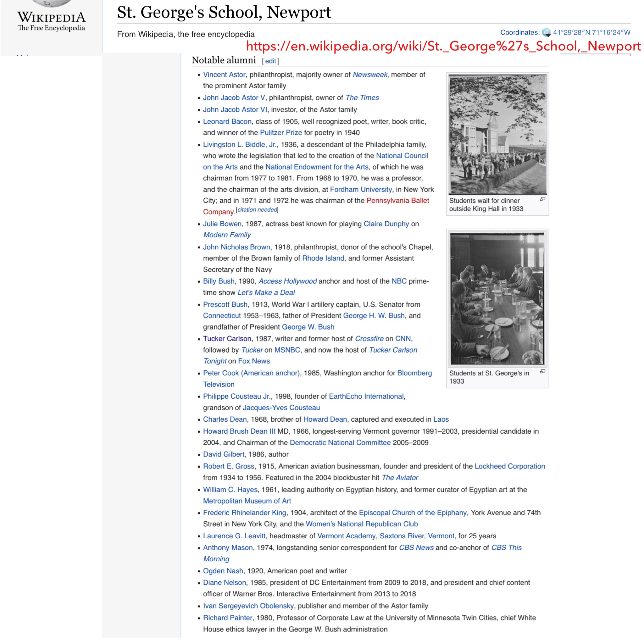Follow the Access Hollywood link
The width and height of the screenshot is (644, 644).
coord(288,281)
